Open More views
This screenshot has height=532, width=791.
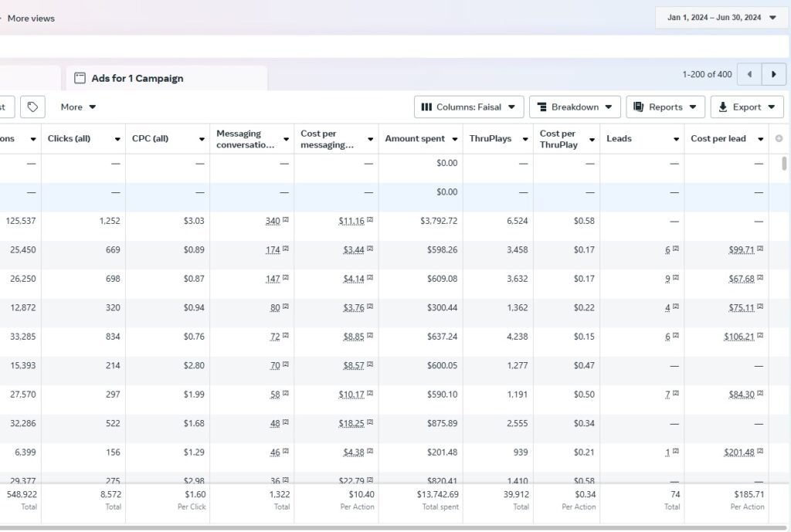pos(31,19)
